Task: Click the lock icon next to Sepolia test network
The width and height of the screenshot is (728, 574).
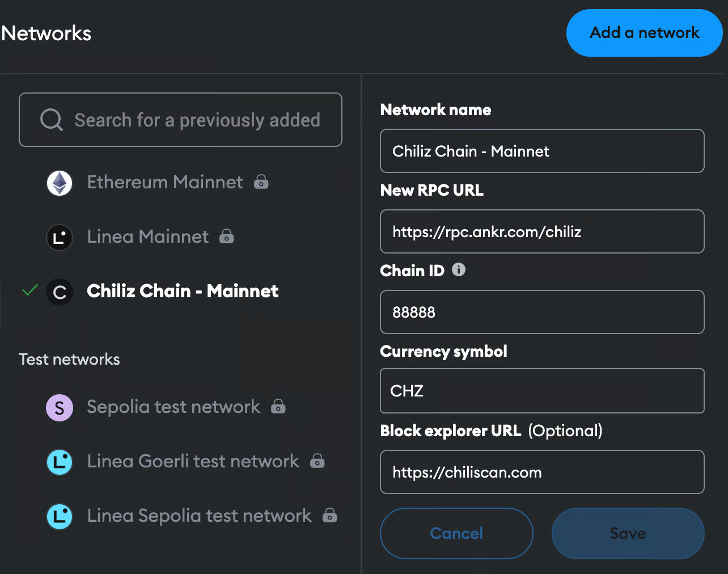Action: [278, 407]
